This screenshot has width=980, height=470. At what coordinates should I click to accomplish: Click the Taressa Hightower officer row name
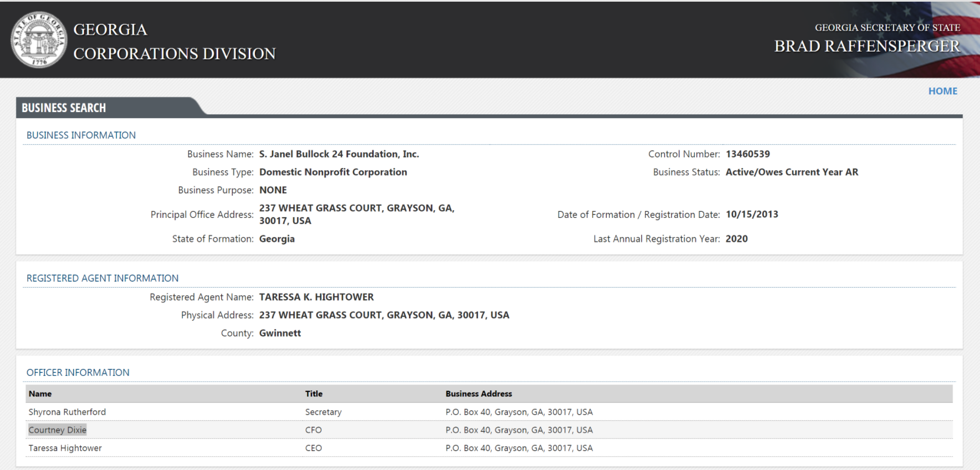(x=65, y=448)
